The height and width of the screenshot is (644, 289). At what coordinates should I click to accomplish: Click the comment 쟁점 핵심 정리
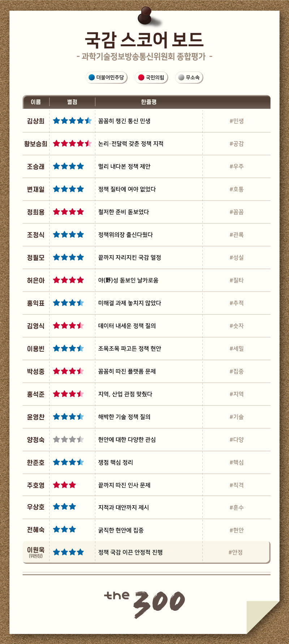(116, 462)
